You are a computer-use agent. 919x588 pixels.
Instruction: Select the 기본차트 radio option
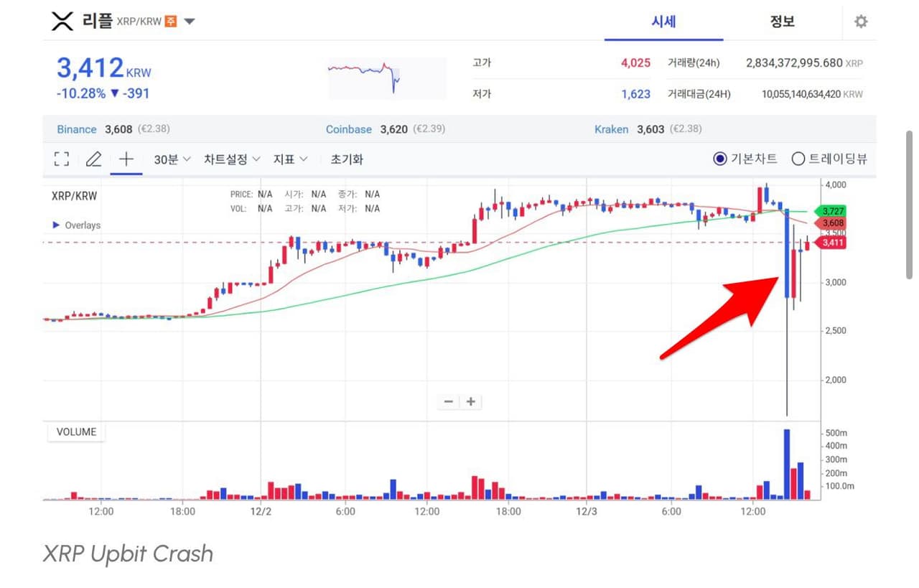pyautogui.click(x=720, y=159)
